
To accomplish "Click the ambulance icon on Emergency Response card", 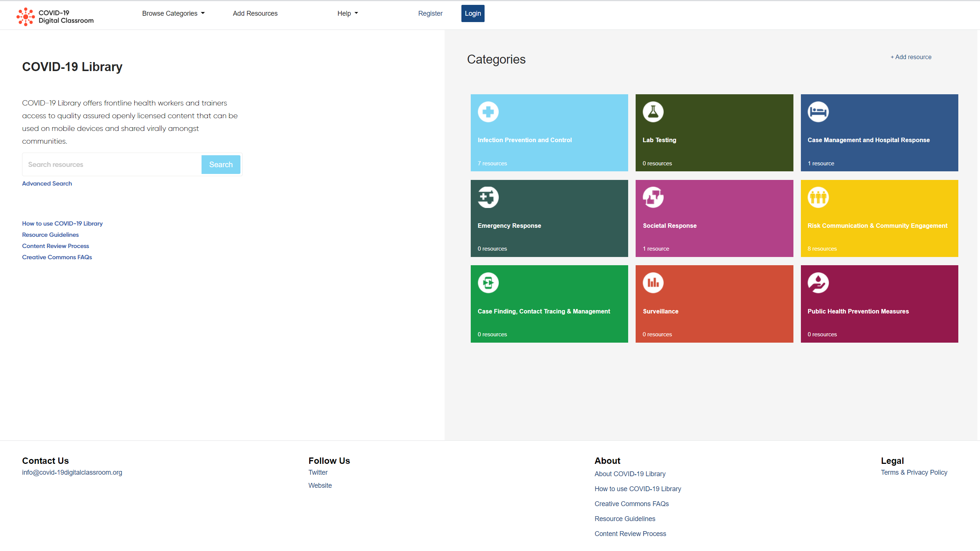I will point(488,197).
